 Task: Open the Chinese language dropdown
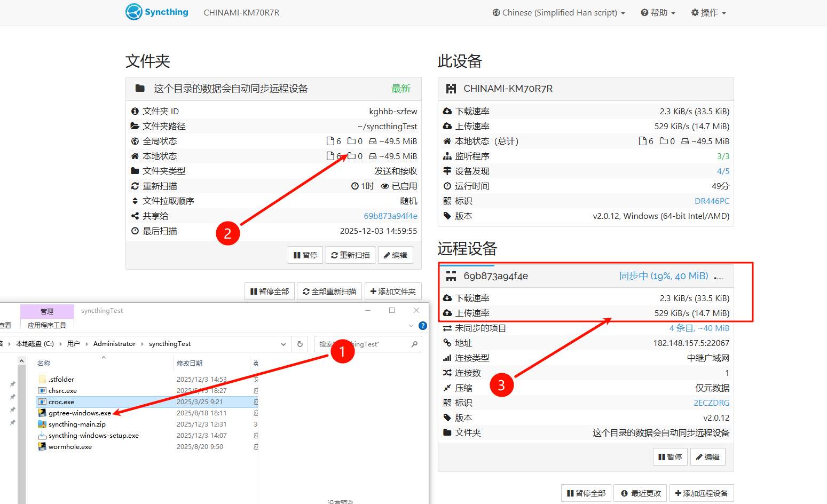pyautogui.click(x=558, y=13)
